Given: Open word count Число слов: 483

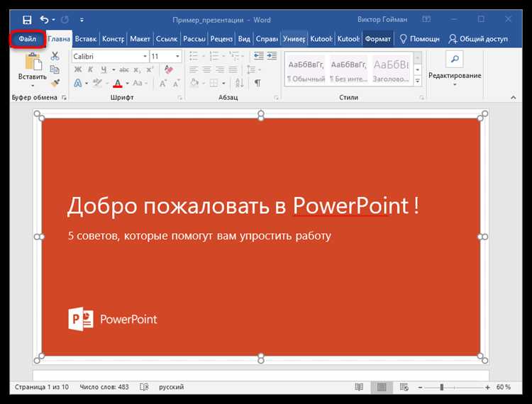Looking at the screenshot, I should 104,387.
